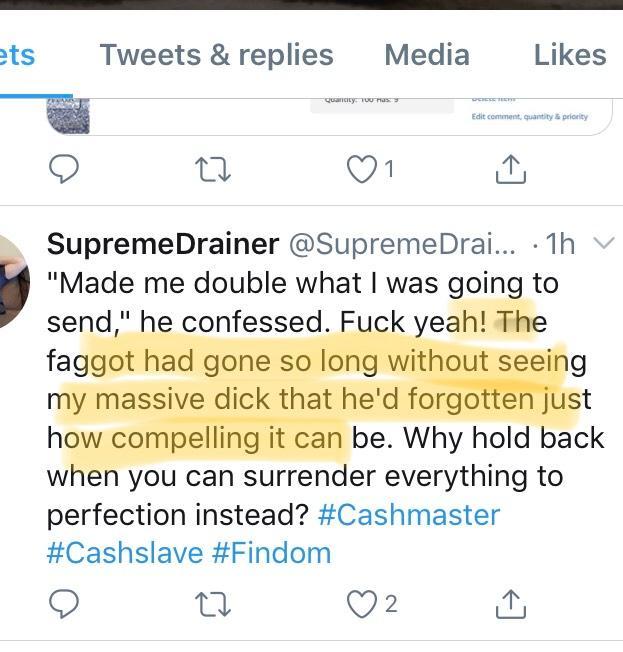
Task: Open the tweet options chevron menu
Action: [x=603, y=243]
